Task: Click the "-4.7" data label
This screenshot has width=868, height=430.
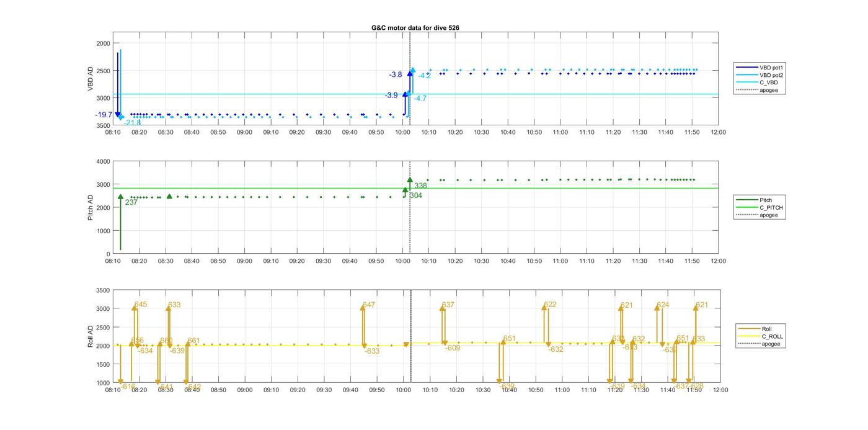Action: [420, 99]
